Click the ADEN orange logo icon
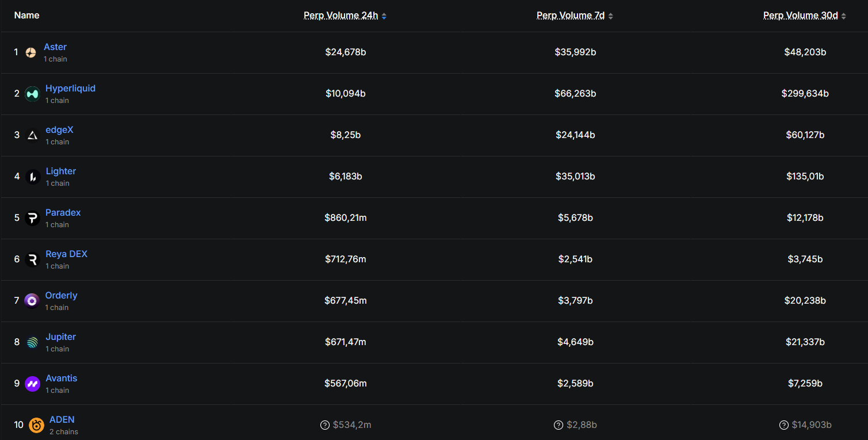868x440 pixels. tap(36, 425)
